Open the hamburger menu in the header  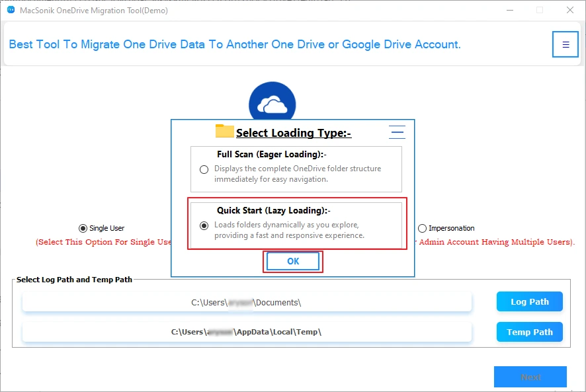565,44
